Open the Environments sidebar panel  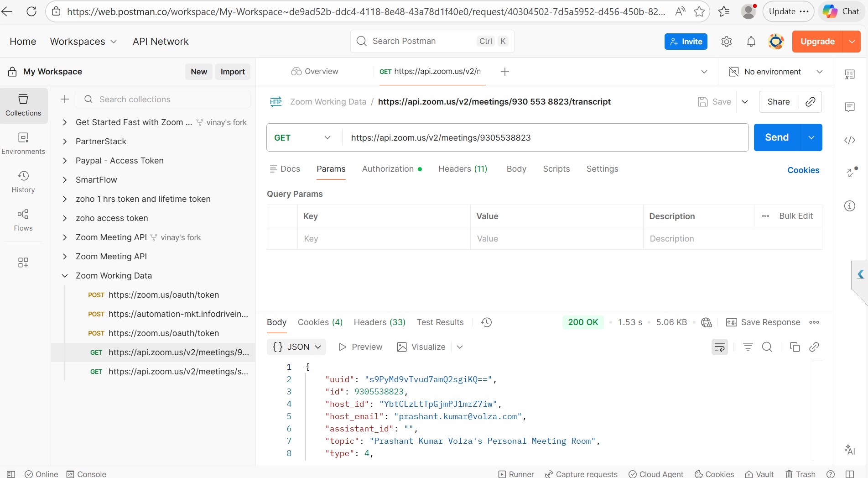click(23, 144)
